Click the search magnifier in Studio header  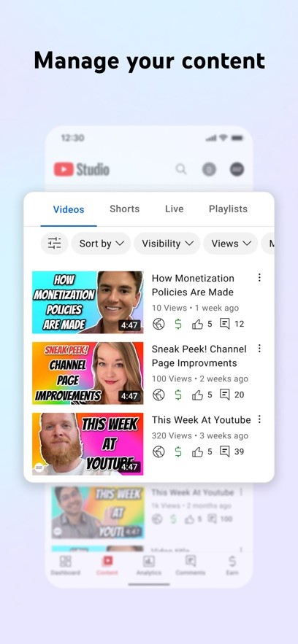pyautogui.click(x=181, y=168)
